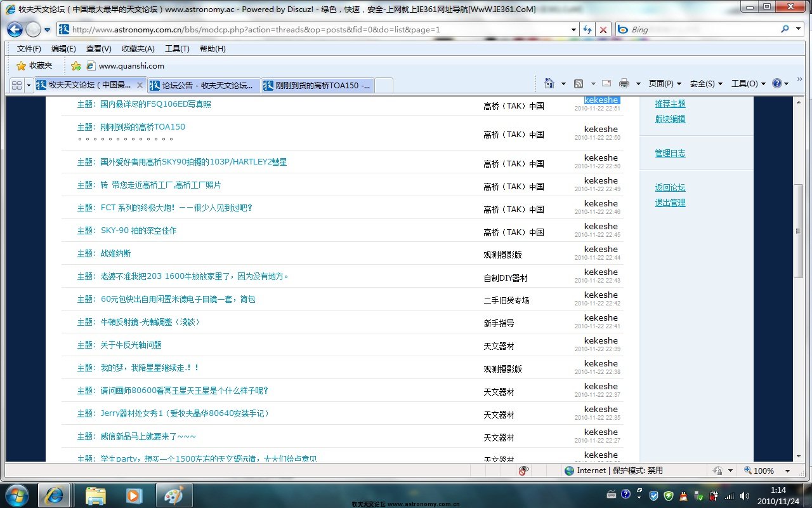
Task: Open Favorites with the star button
Action: tap(34, 65)
